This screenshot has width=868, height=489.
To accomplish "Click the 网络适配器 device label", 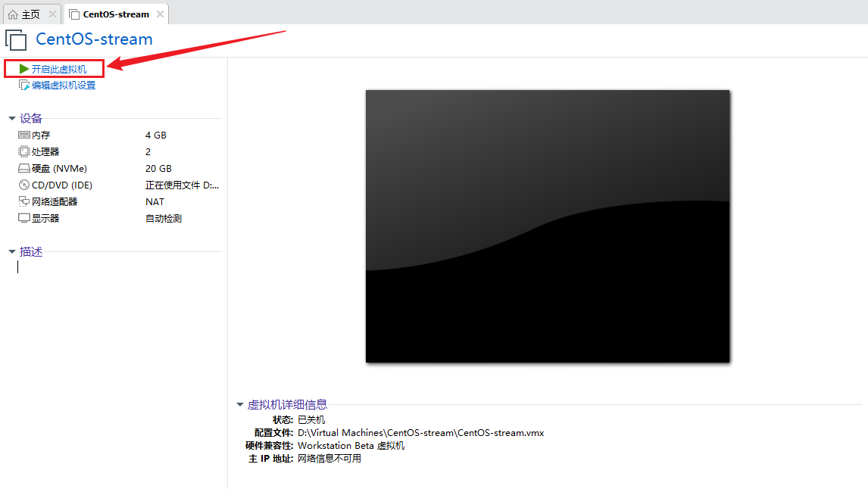I will pyautogui.click(x=55, y=201).
